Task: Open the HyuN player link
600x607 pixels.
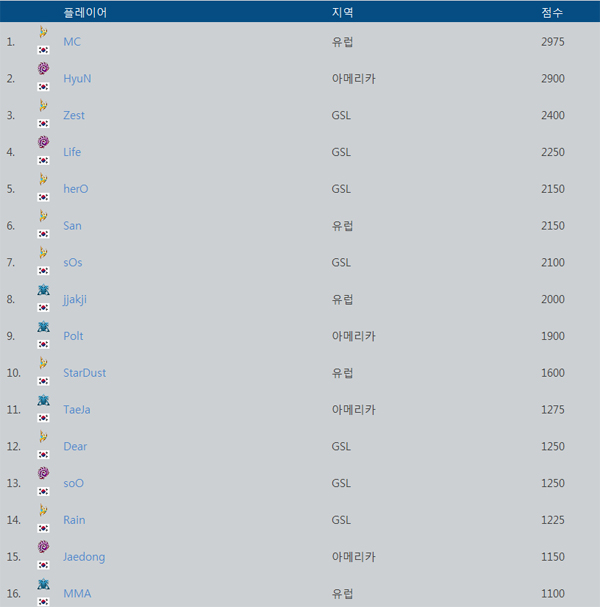Action: click(x=77, y=78)
